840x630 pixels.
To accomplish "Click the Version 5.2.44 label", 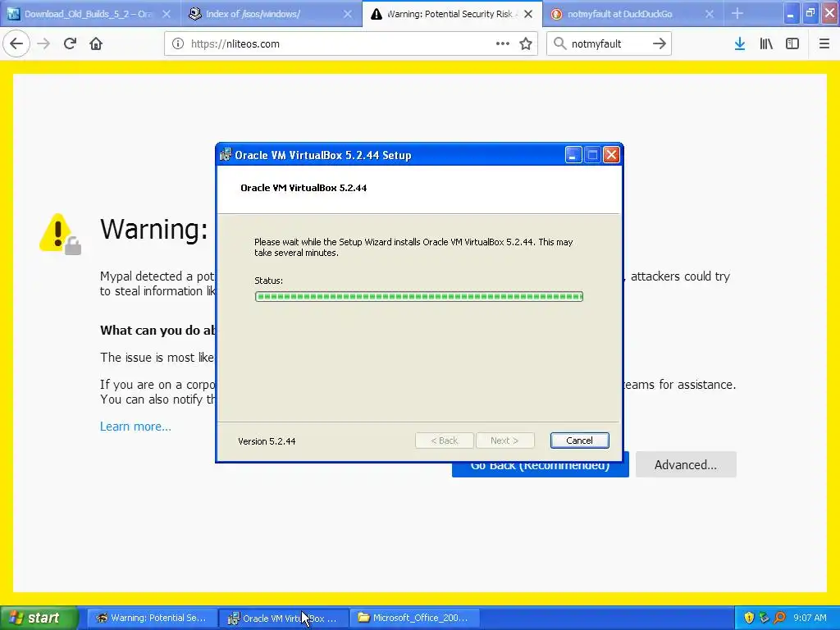I will click(x=267, y=441).
